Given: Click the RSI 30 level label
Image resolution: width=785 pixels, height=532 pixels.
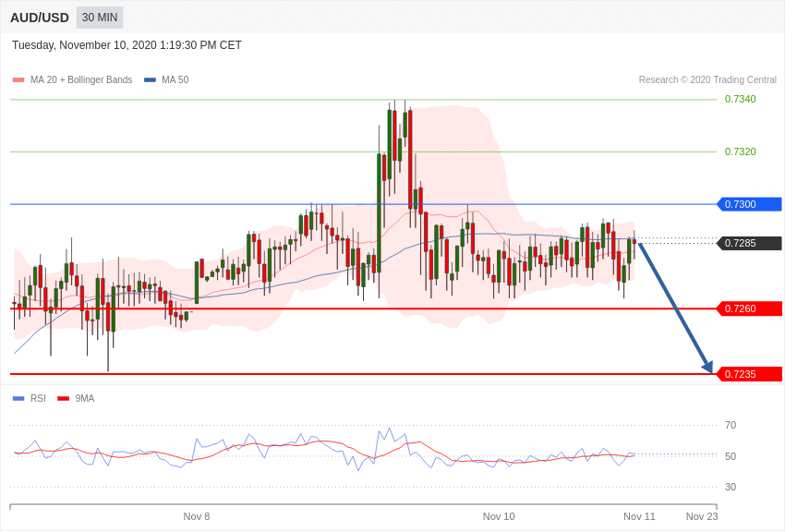Looking at the screenshot, I should [x=731, y=487].
